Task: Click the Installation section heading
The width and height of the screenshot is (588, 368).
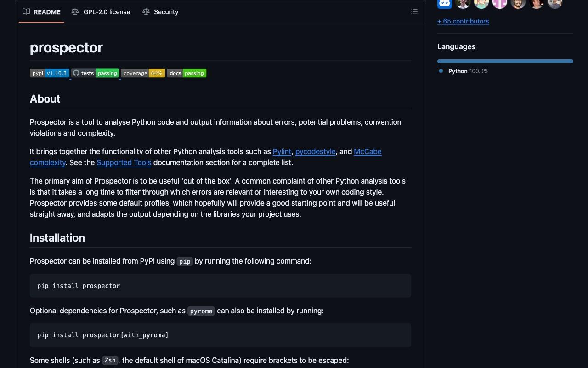Action: coord(57,238)
